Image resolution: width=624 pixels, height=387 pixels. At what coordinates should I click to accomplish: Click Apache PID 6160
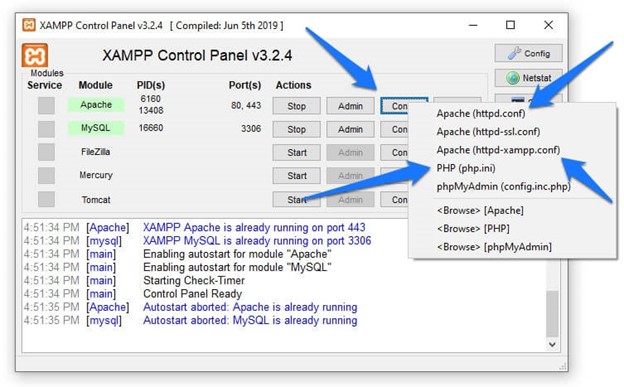[x=150, y=99]
